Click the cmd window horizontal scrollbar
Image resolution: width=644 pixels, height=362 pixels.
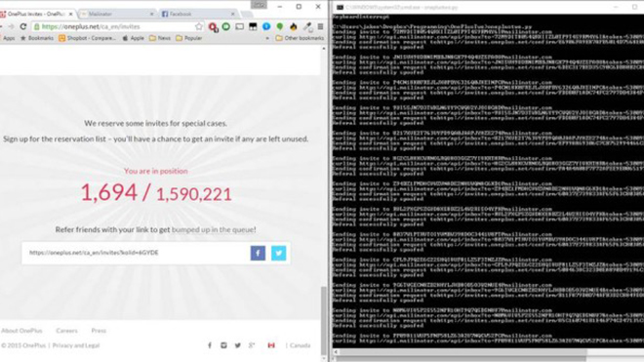tap(463, 352)
